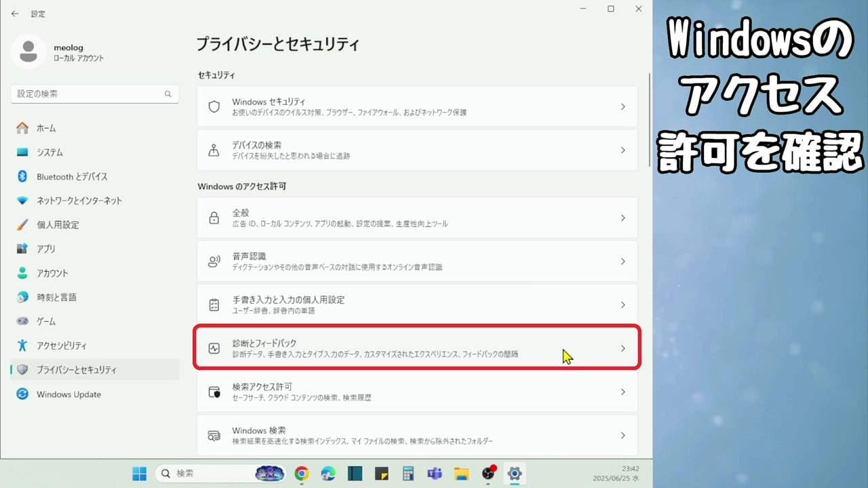The height and width of the screenshot is (488, 868).
Task: Click the Settings gear in the taskbar
Action: tap(514, 473)
